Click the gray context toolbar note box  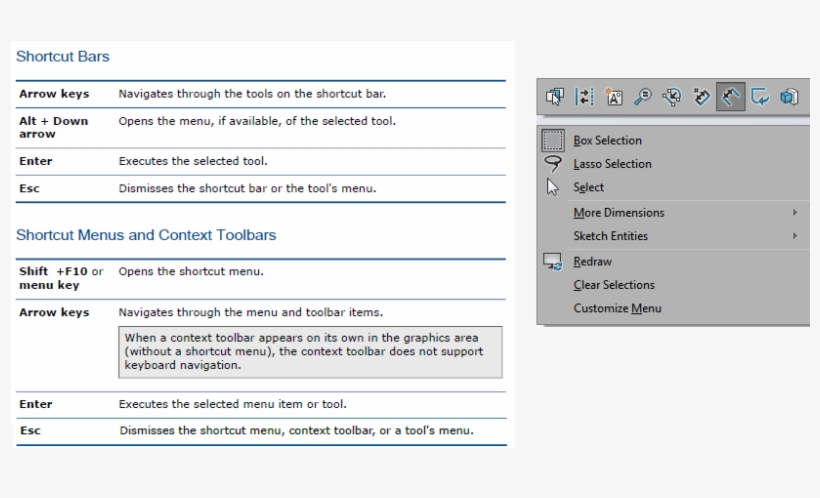310,352
